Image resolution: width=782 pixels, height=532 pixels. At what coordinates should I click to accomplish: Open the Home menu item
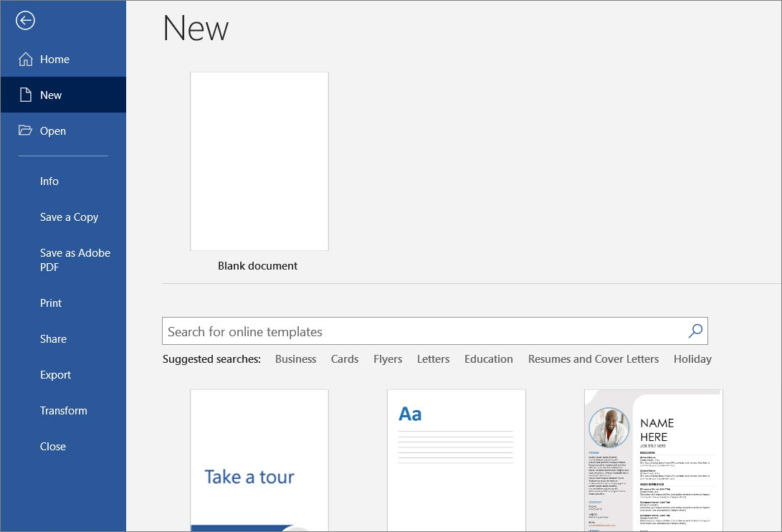coord(63,60)
